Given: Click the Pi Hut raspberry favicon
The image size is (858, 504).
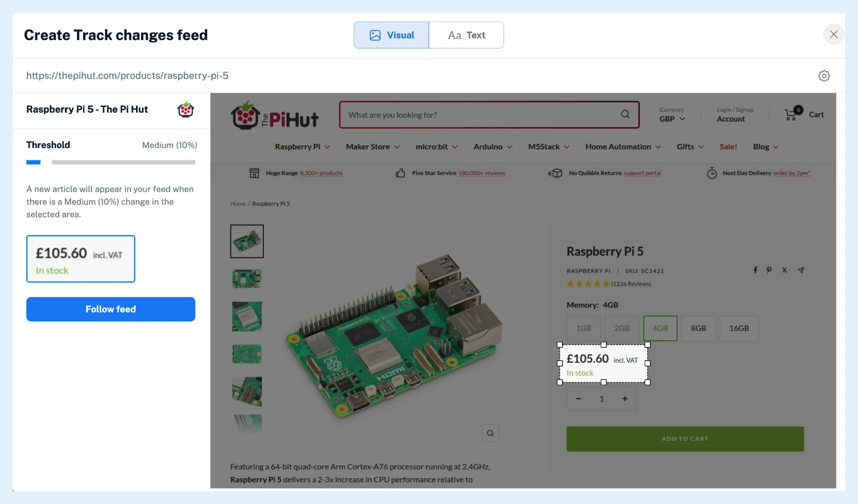Looking at the screenshot, I should tap(186, 109).
